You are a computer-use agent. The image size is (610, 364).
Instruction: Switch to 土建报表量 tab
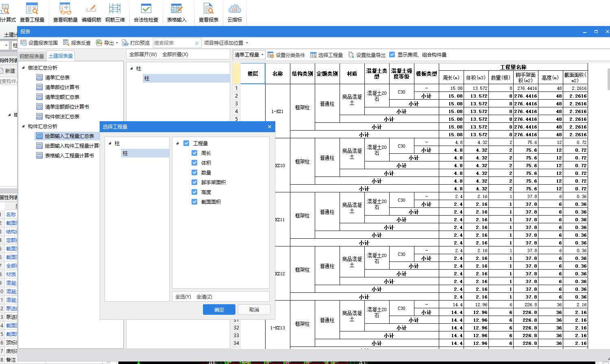tap(61, 56)
